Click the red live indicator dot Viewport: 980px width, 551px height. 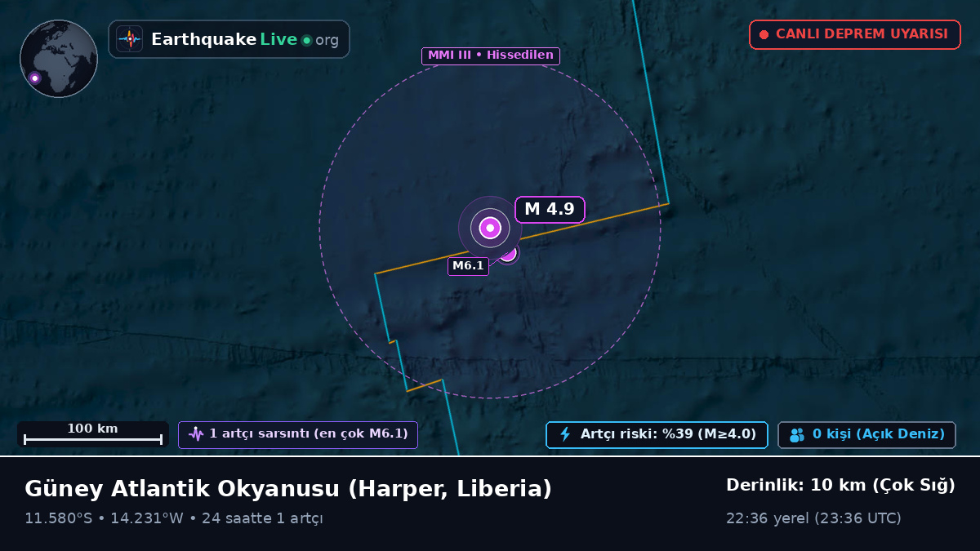(x=764, y=34)
